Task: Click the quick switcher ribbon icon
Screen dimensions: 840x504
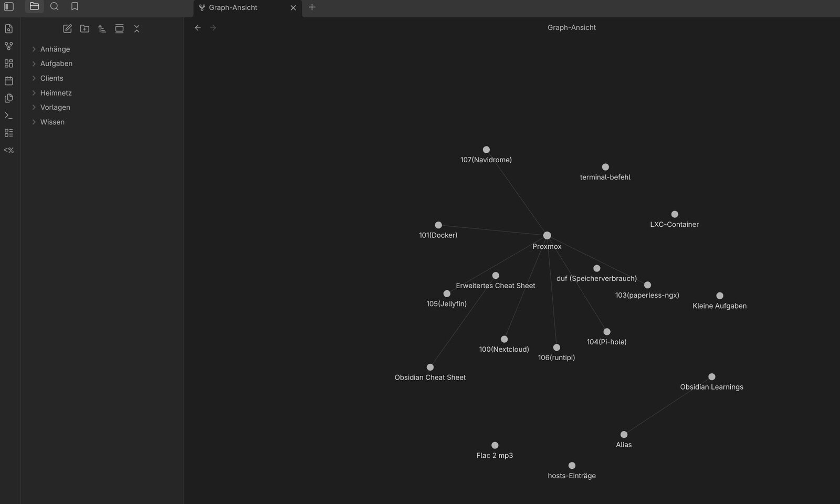Action: (9, 29)
